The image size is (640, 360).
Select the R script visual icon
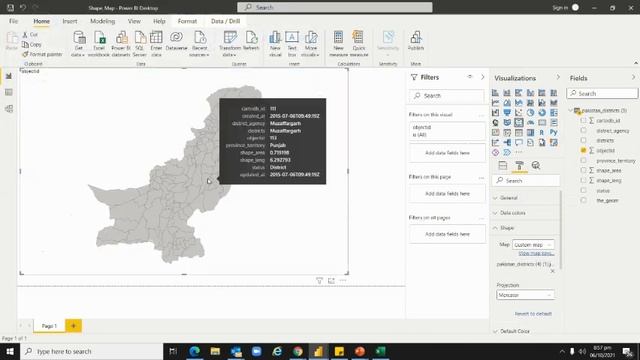(542, 132)
